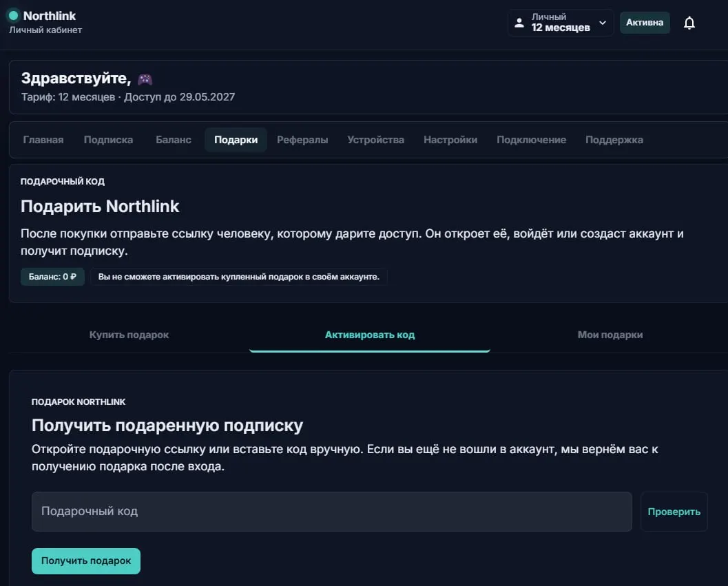Go to the Баланс tab
The width and height of the screenshot is (728, 586).
pyautogui.click(x=173, y=140)
